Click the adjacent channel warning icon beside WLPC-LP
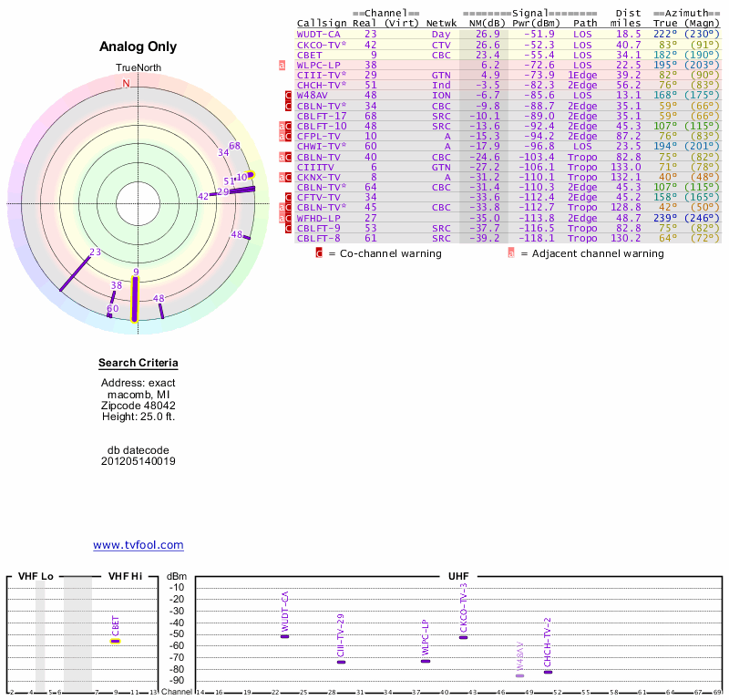 tap(282, 65)
